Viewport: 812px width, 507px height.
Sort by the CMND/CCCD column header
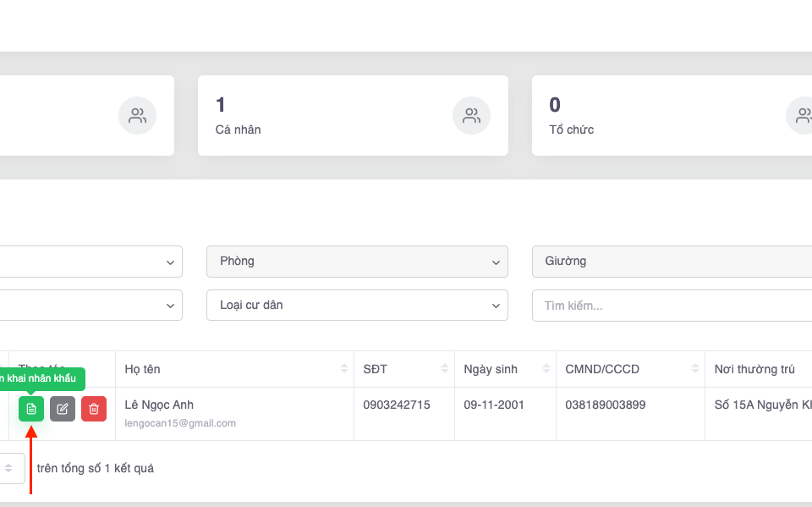tap(602, 369)
